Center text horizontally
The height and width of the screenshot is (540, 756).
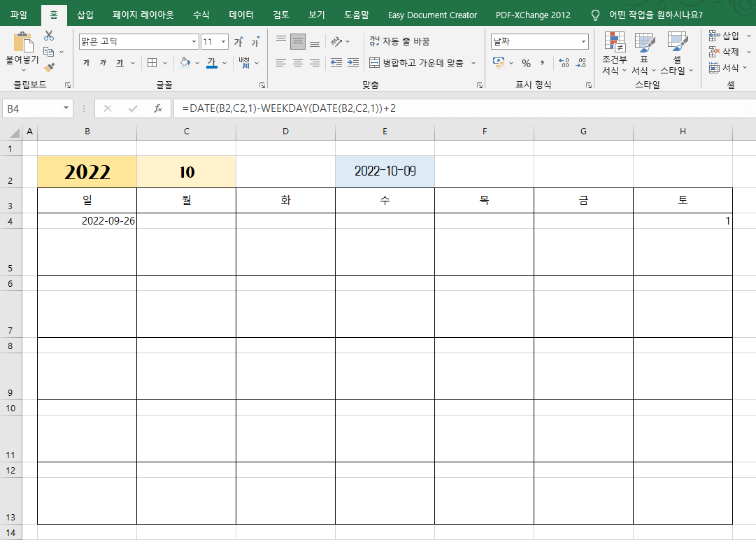coord(298,63)
